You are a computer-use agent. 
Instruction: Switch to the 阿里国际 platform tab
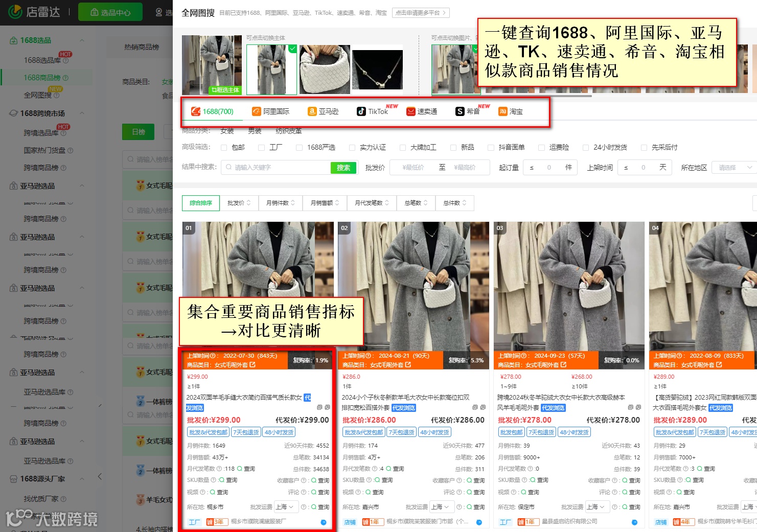(271, 111)
